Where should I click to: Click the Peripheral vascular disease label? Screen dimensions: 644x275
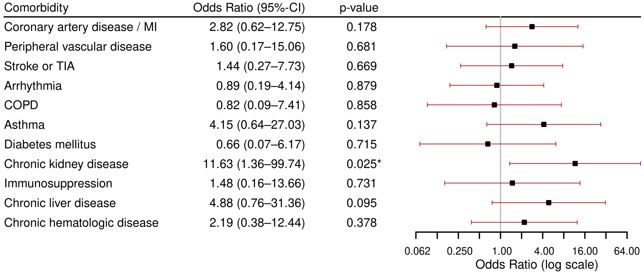coord(78,47)
